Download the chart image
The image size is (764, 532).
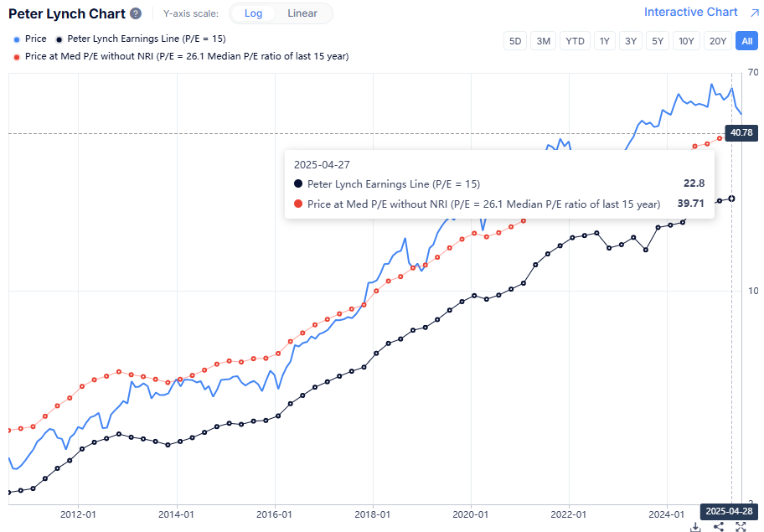pyautogui.click(x=695, y=527)
